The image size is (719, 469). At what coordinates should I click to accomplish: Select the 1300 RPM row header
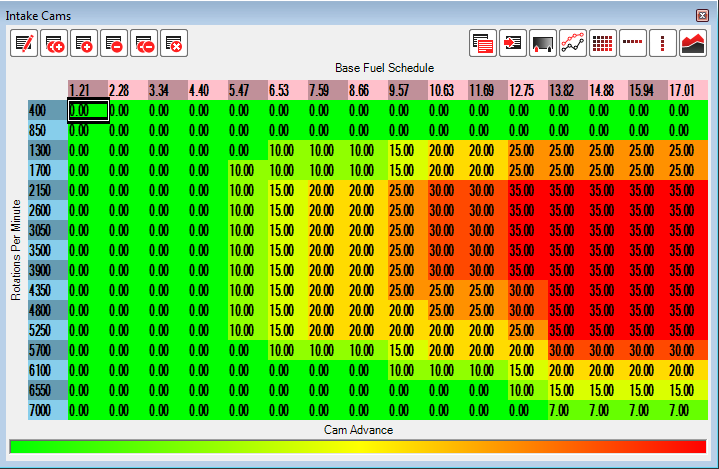48,150
